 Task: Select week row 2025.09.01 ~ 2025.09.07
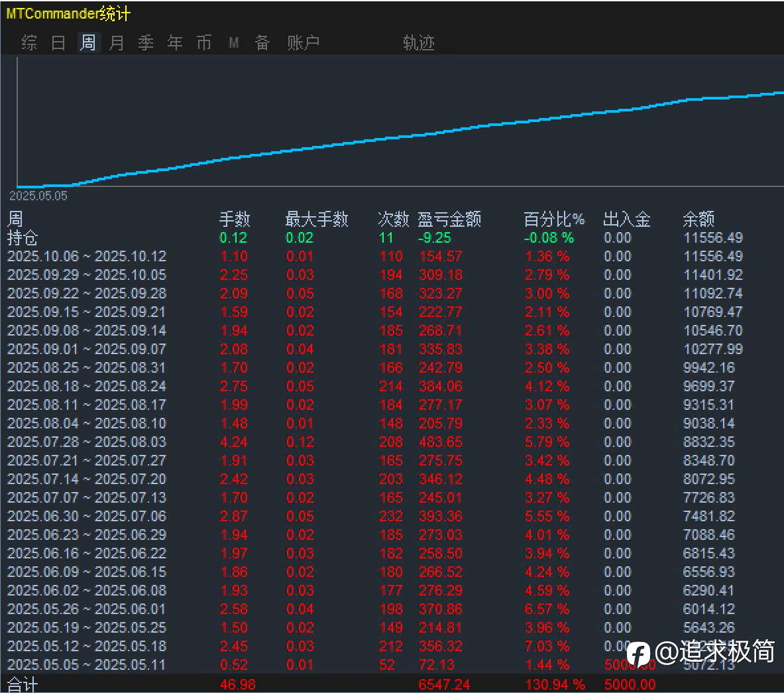pos(375,349)
